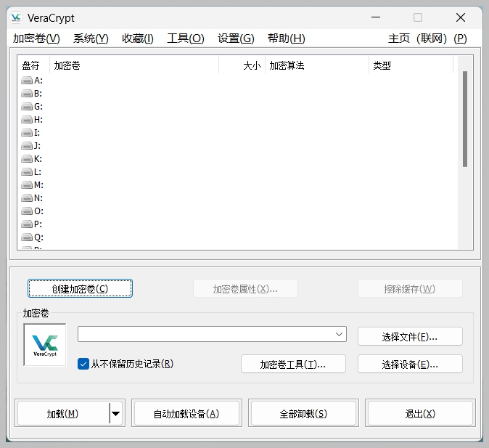The image size is (489, 448).
Task: Select the drive M: slot icon
Action: pos(27,185)
